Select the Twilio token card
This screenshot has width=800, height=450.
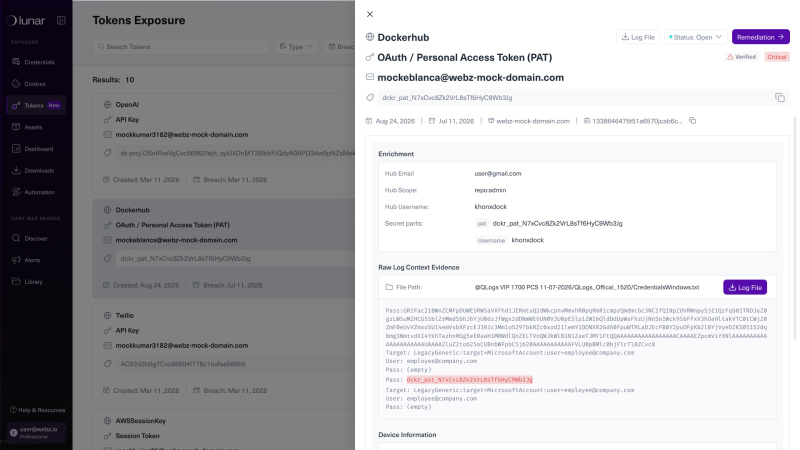(223, 352)
